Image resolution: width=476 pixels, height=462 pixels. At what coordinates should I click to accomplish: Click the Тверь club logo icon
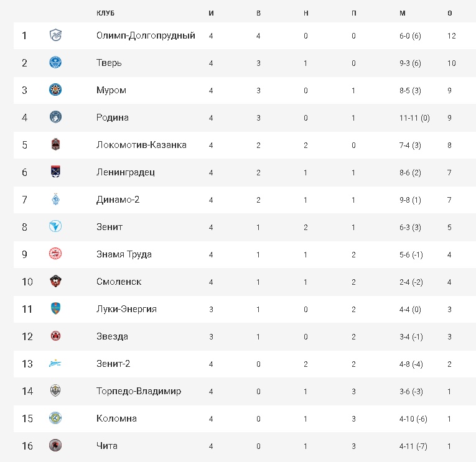coord(55,63)
